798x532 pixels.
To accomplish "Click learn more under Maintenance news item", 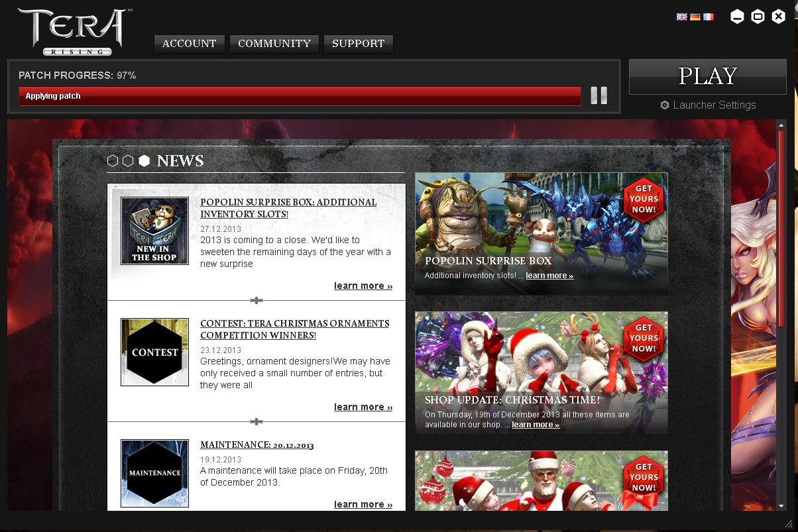I will (363, 505).
